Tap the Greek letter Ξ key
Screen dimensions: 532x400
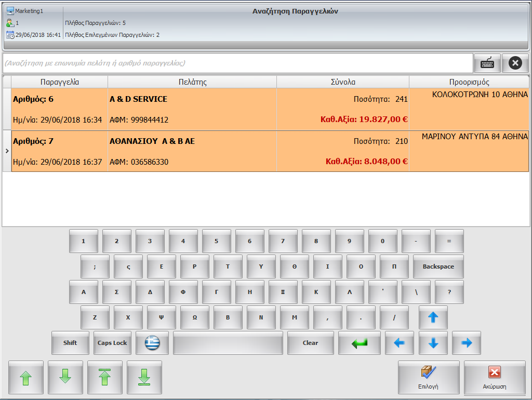click(283, 292)
